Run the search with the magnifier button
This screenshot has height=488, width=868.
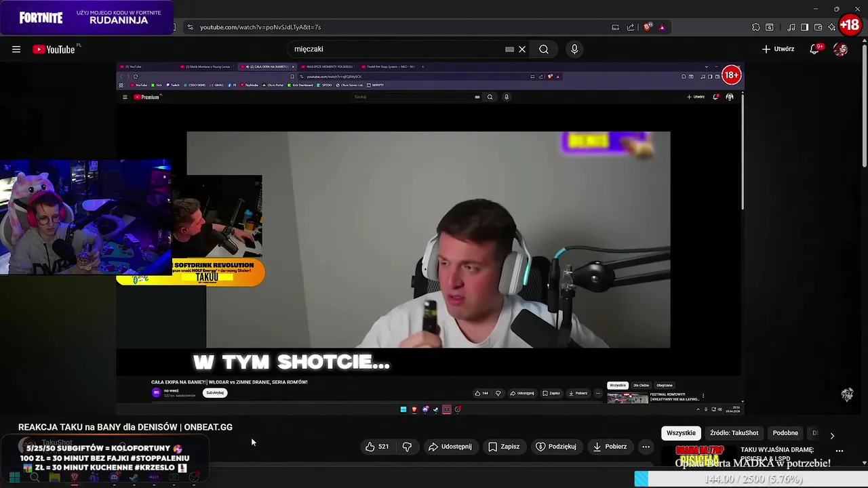(544, 49)
